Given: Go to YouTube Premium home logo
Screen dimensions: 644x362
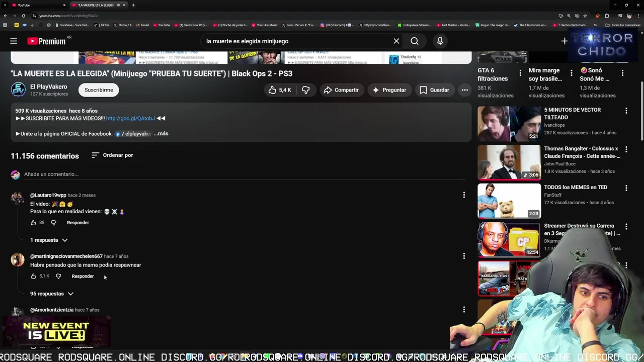Looking at the screenshot, I should (46, 41).
